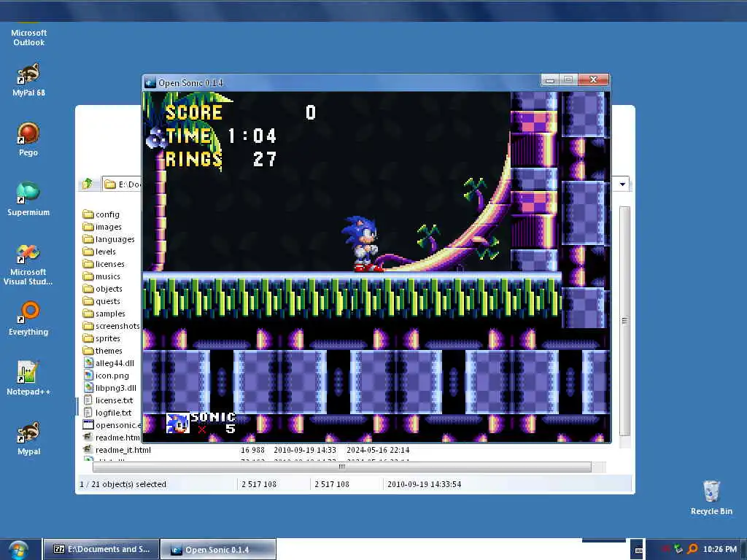The height and width of the screenshot is (560, 747).
Task: Click the 2010-09-19 14:33:54 status bar date
Action: [x=424, y=484]
